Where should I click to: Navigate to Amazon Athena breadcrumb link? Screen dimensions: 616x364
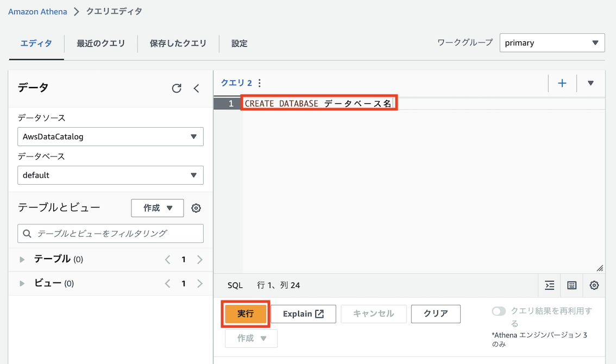pyautogui.click(x=37, y=11)
